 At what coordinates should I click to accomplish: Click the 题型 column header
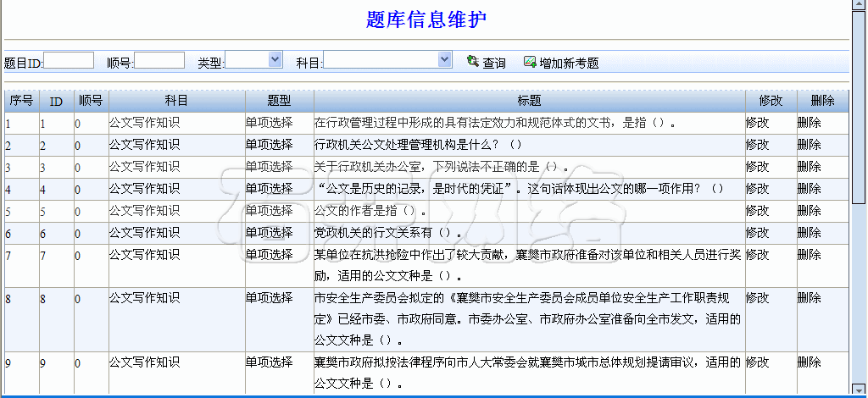click(x=279, y=101)
